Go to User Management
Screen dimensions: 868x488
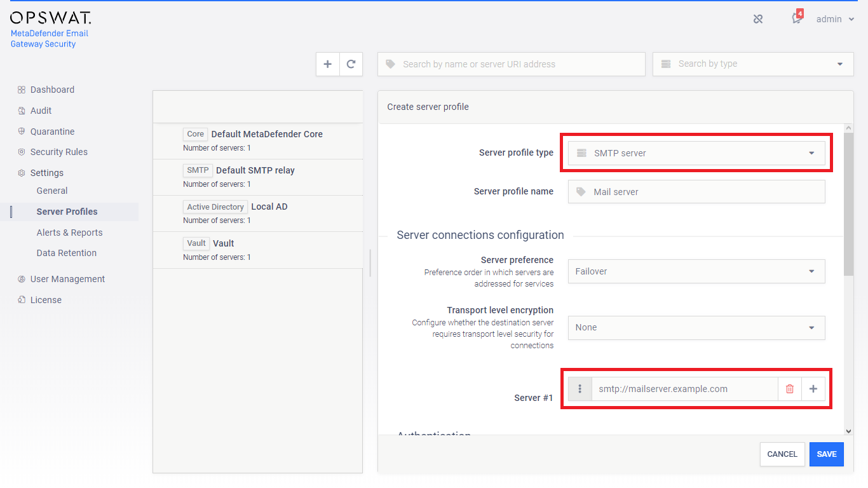(x=67, y=279)
